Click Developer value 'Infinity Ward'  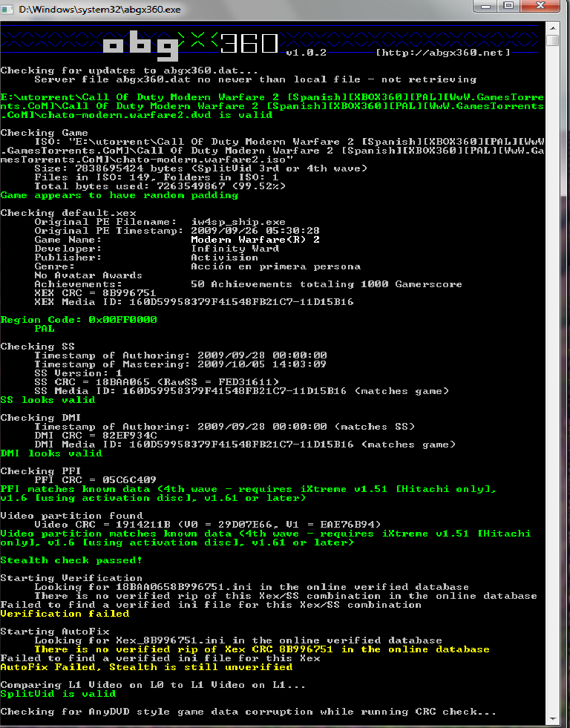235,249
